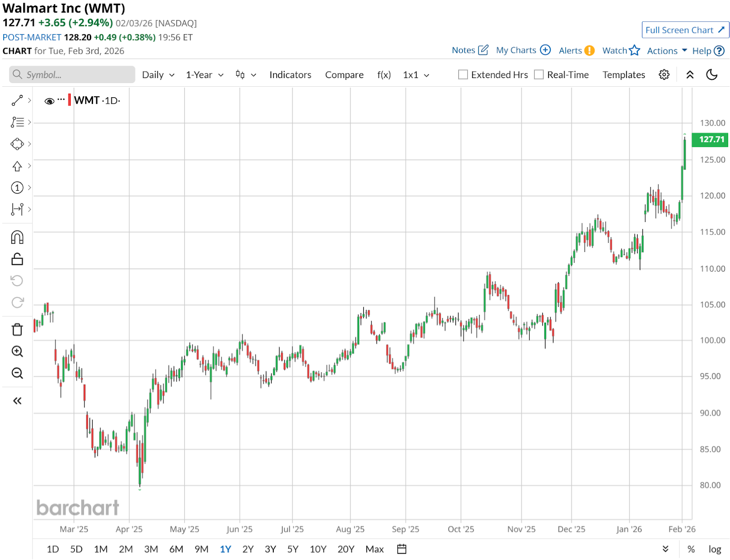Expand the Actions dropdown menu
Viewport: 730px width, 560px height.
click(667, 51)
